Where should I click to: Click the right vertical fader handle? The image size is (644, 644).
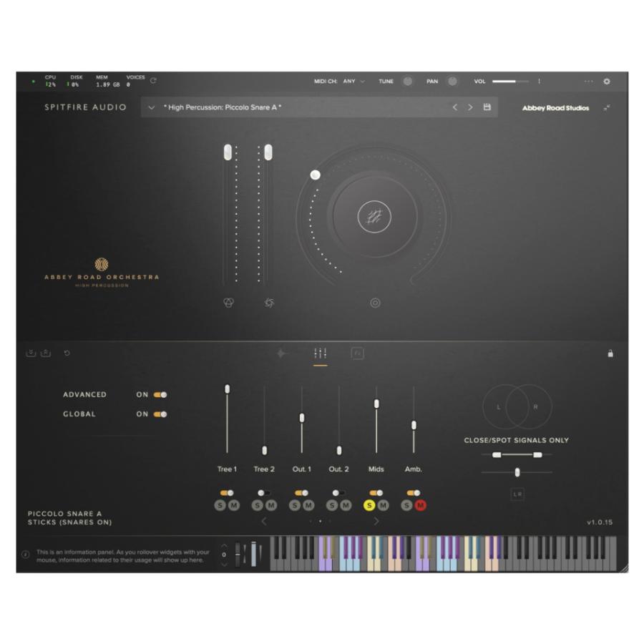coord(268,152)
